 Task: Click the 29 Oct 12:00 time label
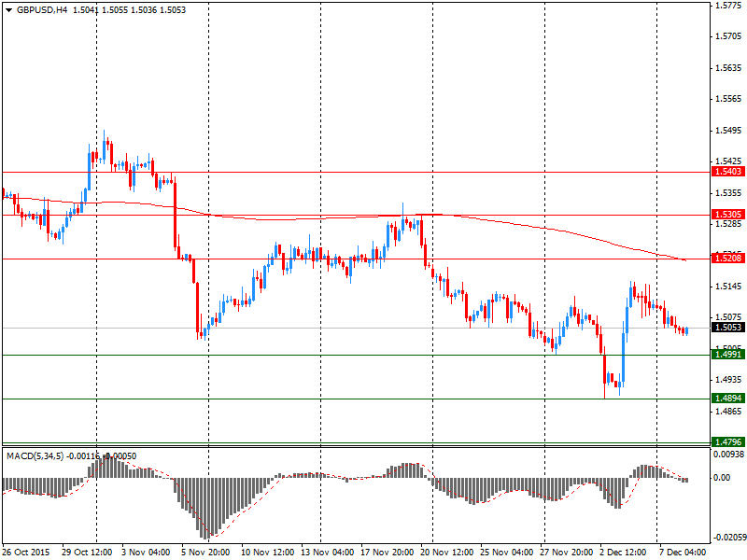point(87,553)
